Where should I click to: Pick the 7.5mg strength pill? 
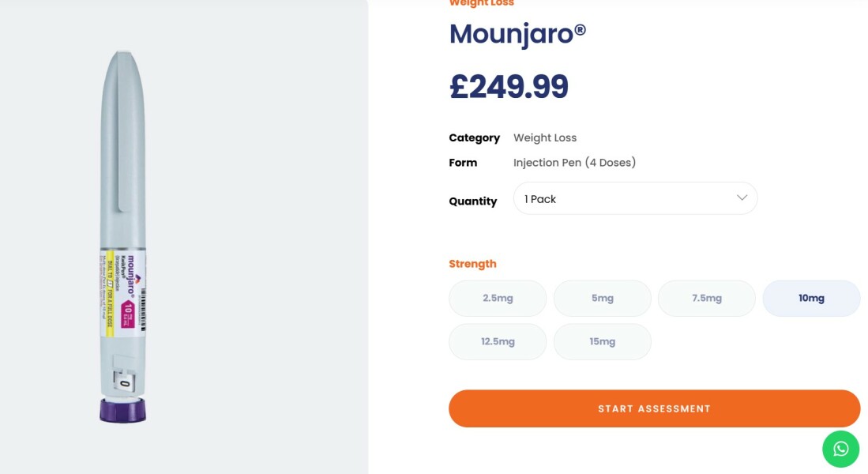tap(706, 298)
